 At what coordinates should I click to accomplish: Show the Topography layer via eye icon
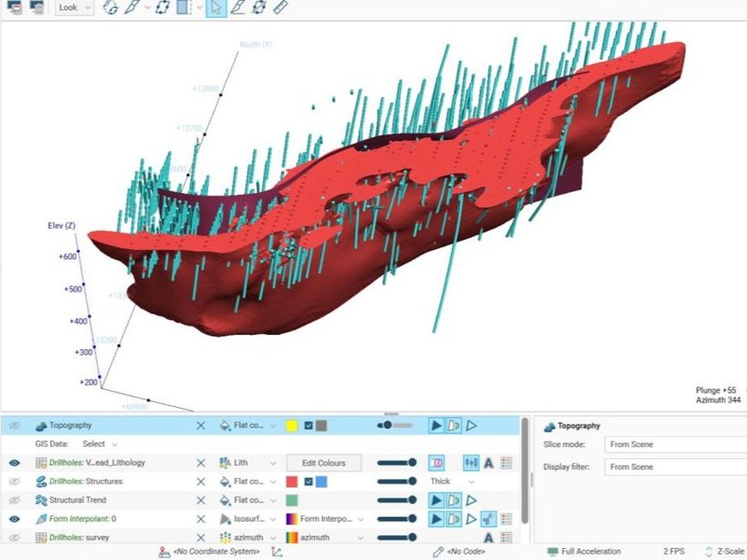(x=14, y=426)
